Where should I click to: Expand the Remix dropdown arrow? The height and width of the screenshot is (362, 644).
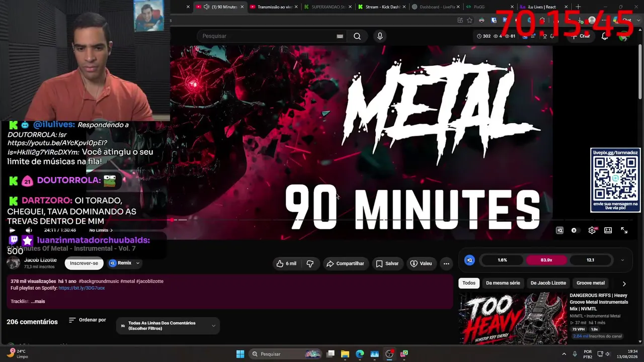(x=137, y=263)
